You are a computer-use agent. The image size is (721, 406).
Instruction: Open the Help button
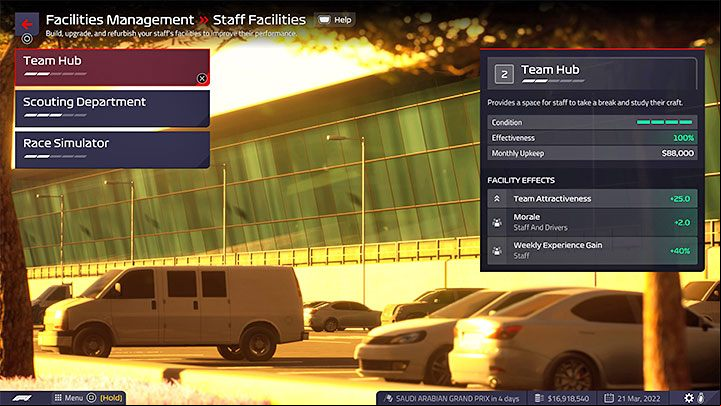336,20
